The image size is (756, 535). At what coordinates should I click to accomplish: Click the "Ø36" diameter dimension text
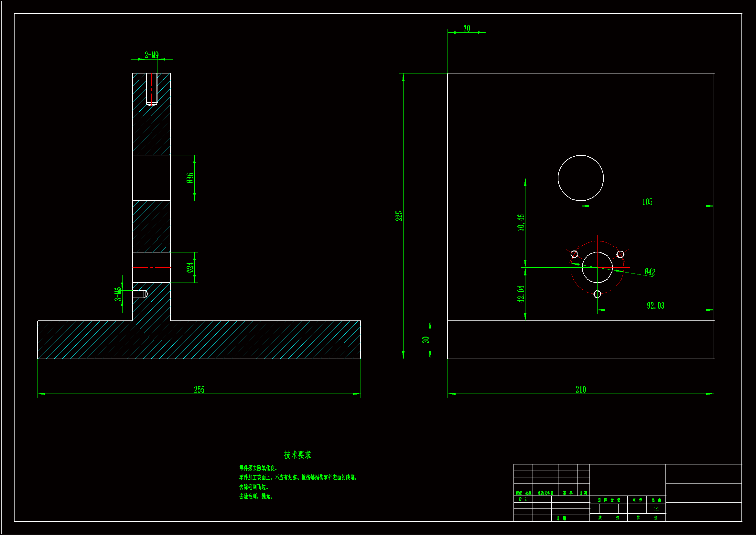190,178
